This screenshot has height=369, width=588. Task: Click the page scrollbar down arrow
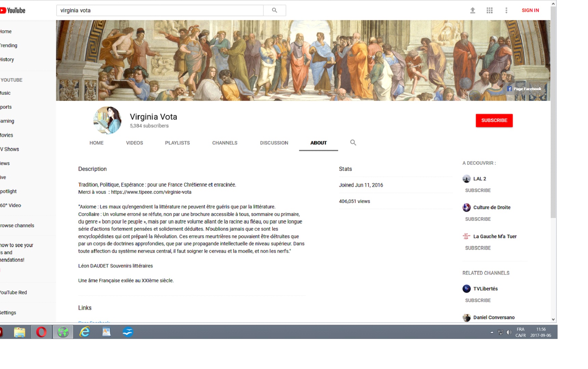pos(553,319)
